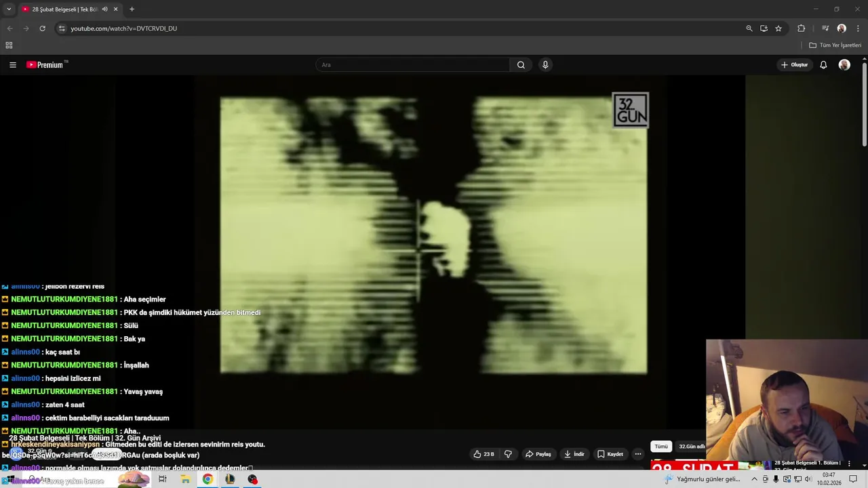Select the '32.Gün adlı' filter chip

(692, 447)
